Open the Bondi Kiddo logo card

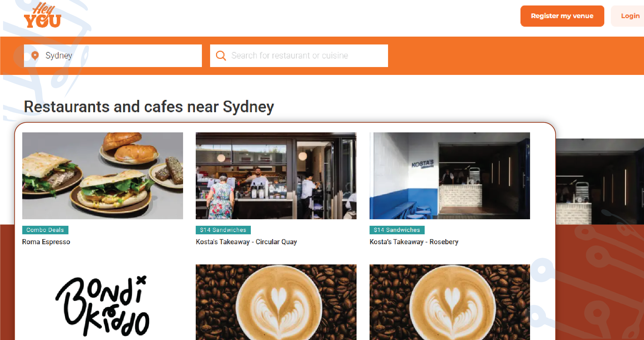pyautogui.click(x=103, y=302)
